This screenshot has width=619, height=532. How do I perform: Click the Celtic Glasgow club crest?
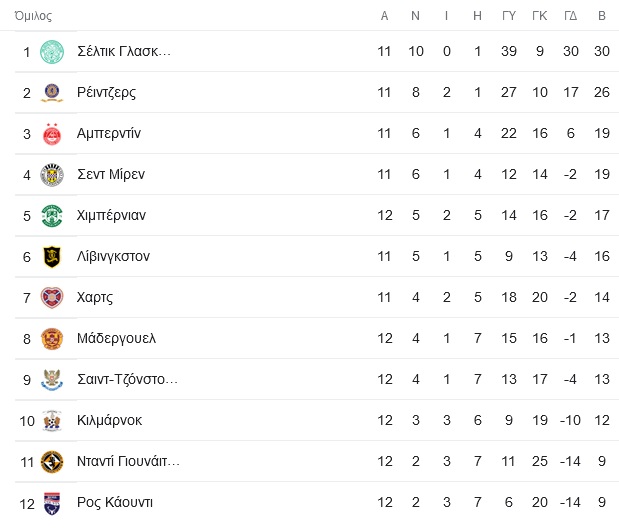point(52,52)
